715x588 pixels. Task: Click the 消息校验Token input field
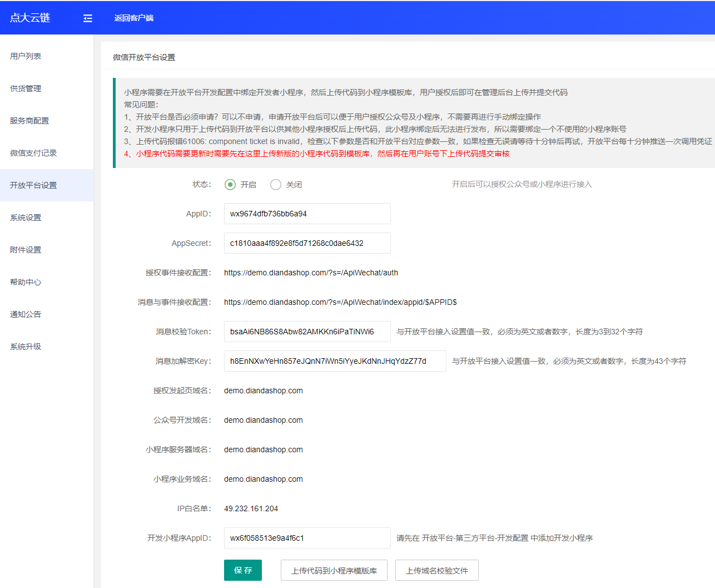click(307, 332)
